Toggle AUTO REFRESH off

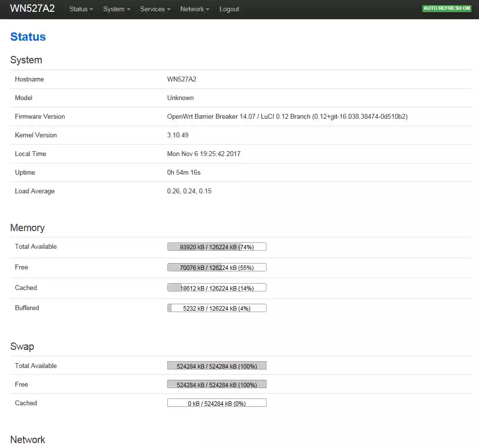[446, 8]
